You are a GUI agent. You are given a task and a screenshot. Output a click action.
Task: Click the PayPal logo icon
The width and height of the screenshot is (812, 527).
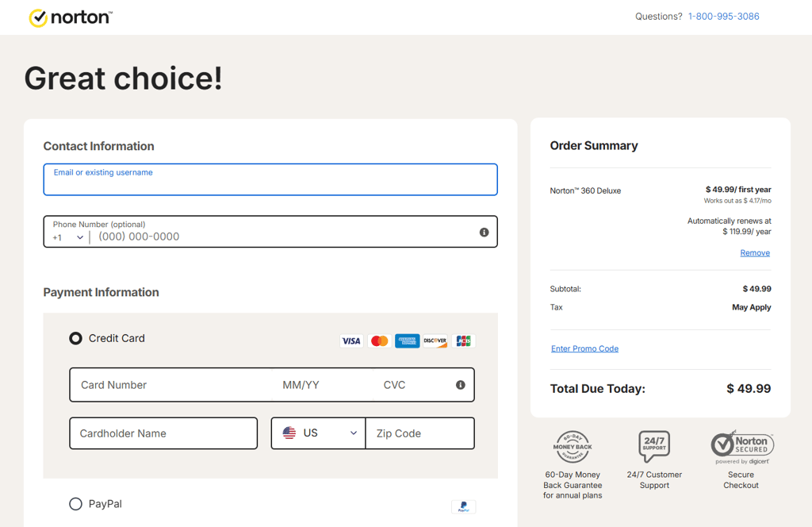pyautogui.click(x=463, y=506)
